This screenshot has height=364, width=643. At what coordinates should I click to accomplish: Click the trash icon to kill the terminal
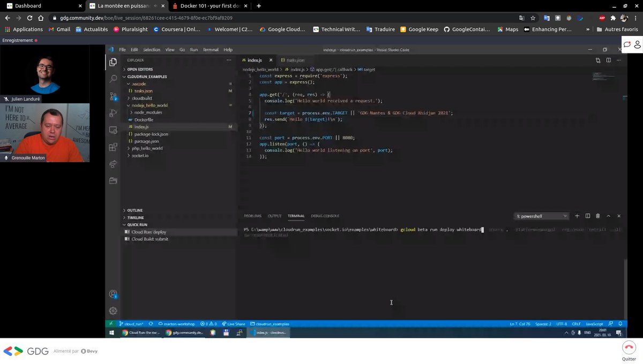pyautogui.click(x=597, y=216)
